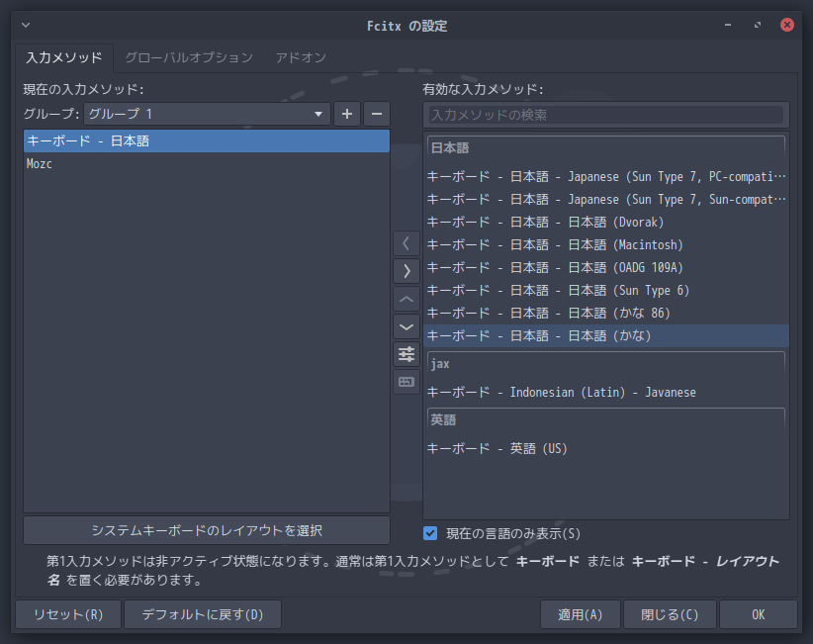Select the Sun Type 7, PC-compati… layout
This screenshot has height=644, width=813.
pos(606,177)
